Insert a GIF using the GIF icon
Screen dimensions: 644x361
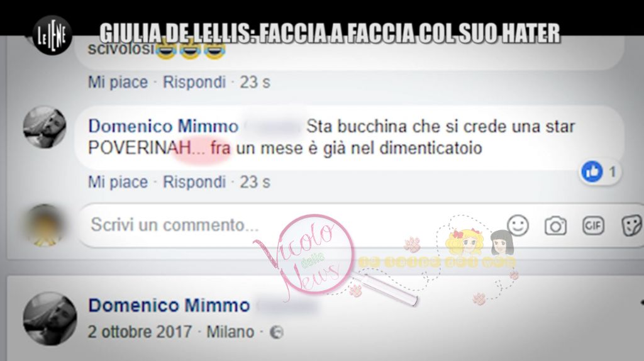(593, 226)
